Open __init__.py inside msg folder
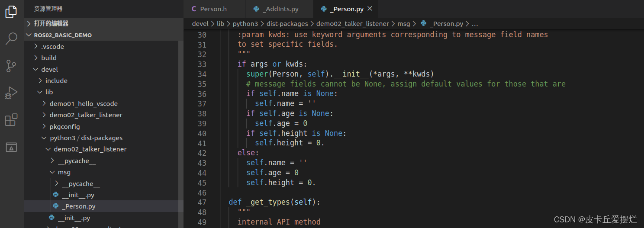The width and height of the screenshot is (644, 228). (x=101, y=195)
